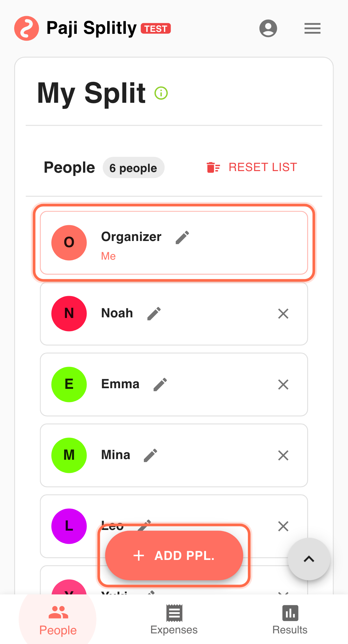Open the Results tab
Viewport: 348px width, 644px height.
pos(290,620)
